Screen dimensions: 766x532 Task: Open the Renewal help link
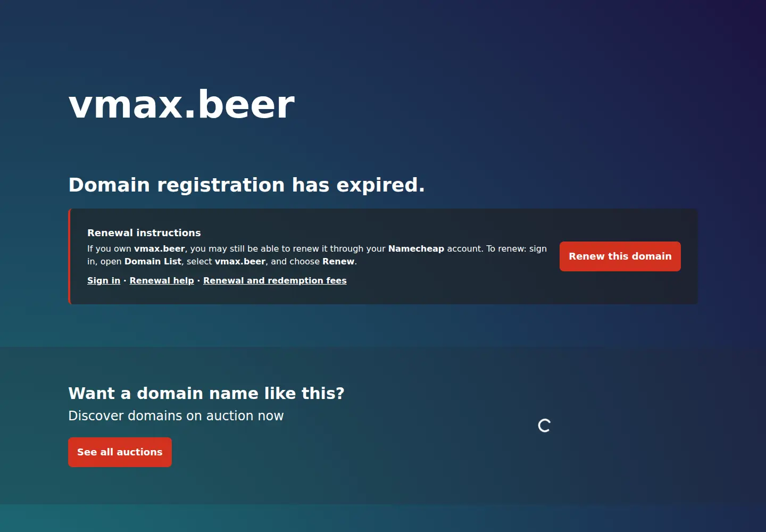pyautogui.click(x=162, y=280)
